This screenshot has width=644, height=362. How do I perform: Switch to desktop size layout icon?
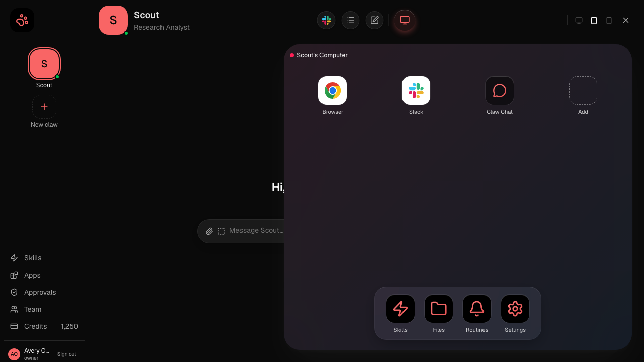coord(579,20)
